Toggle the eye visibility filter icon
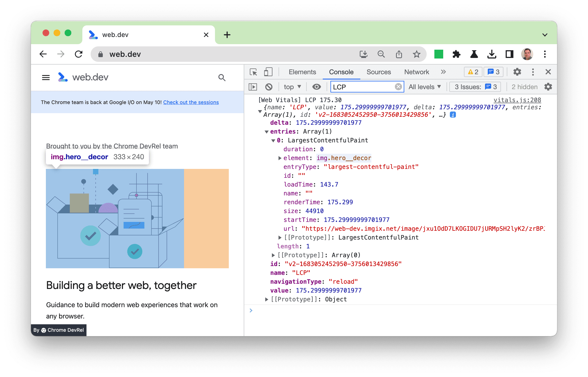Screen dimensions: 588x377 coord(317,87)
